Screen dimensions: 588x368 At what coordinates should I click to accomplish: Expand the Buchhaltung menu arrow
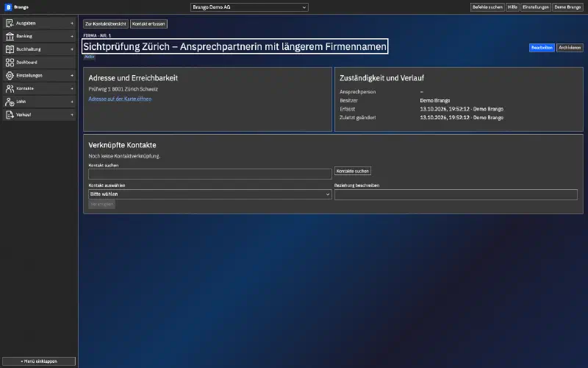tap(72, 49)
